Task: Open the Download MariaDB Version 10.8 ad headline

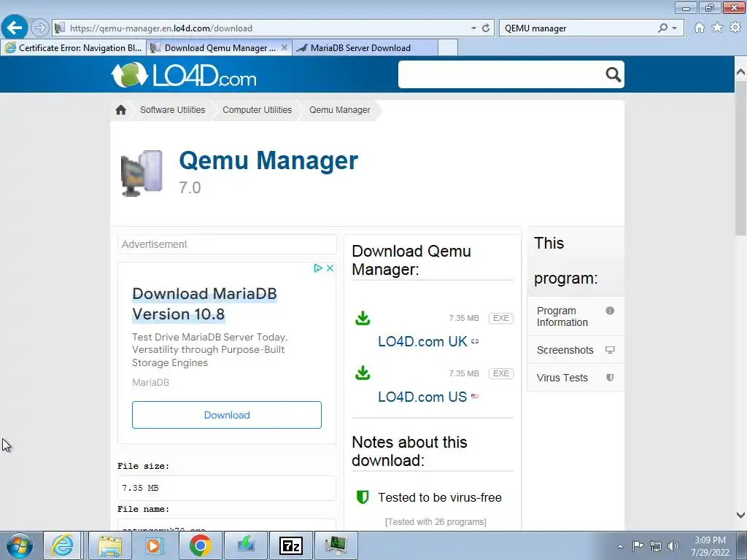Action: point(204,304)
